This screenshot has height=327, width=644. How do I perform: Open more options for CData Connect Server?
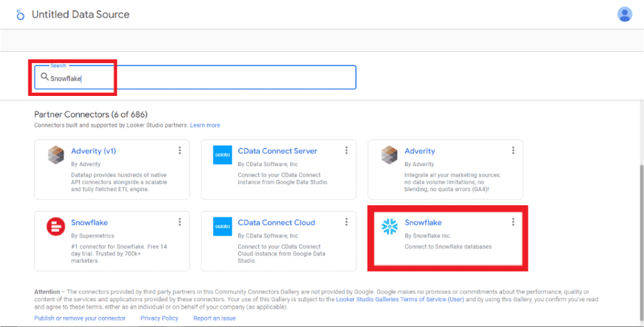tap(346, 150)
